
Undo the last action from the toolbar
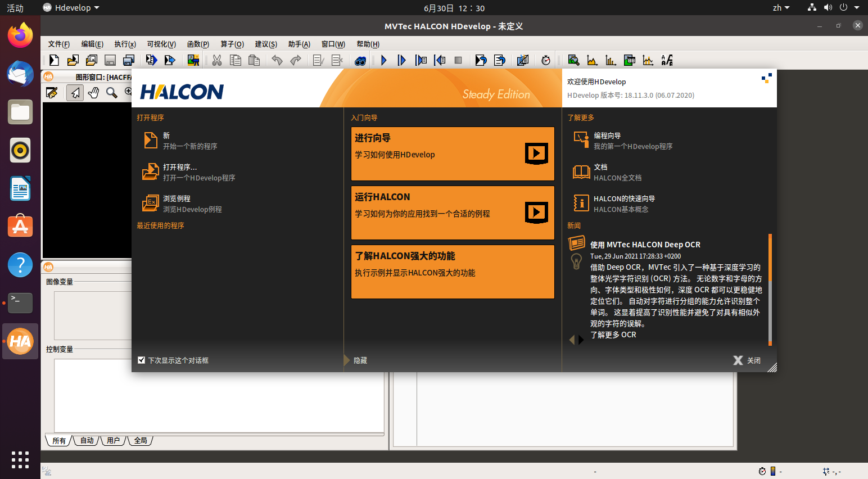pyautogui.click(x=277, y=60)
